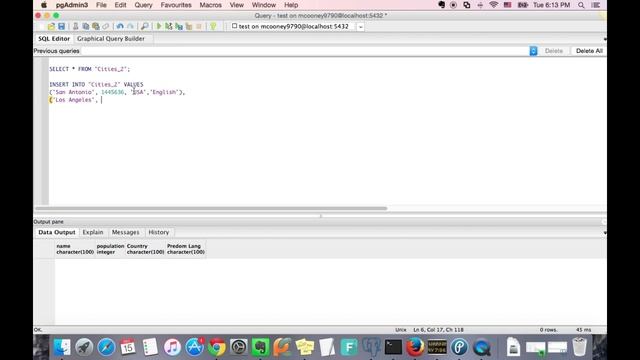Open the Favourites menu
The height and width of the screenshot is (360, 640).
pos(176,5)
